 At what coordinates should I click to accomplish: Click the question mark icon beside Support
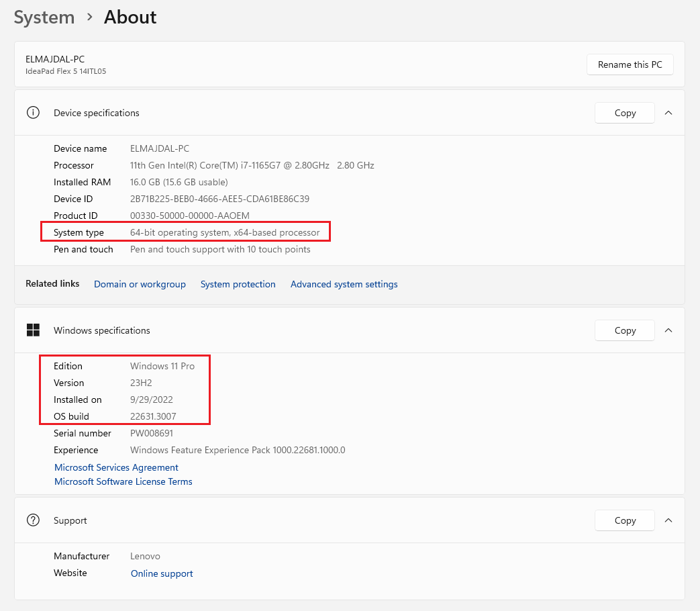coord(33,520)
